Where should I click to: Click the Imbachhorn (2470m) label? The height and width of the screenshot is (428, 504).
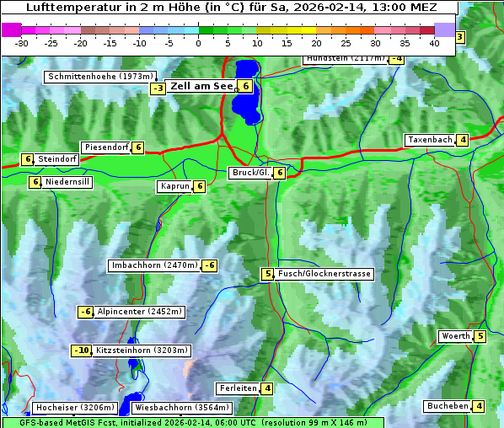(154, 265)
